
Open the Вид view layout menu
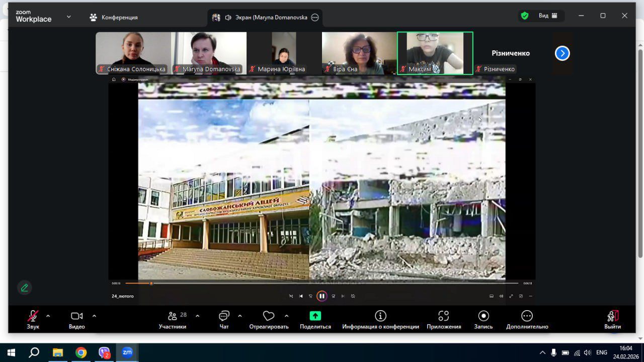coord(547,16)
